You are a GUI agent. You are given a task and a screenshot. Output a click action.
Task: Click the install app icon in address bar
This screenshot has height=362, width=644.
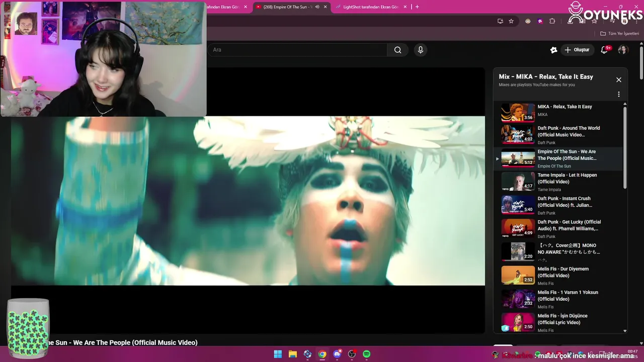coord(500,21)
